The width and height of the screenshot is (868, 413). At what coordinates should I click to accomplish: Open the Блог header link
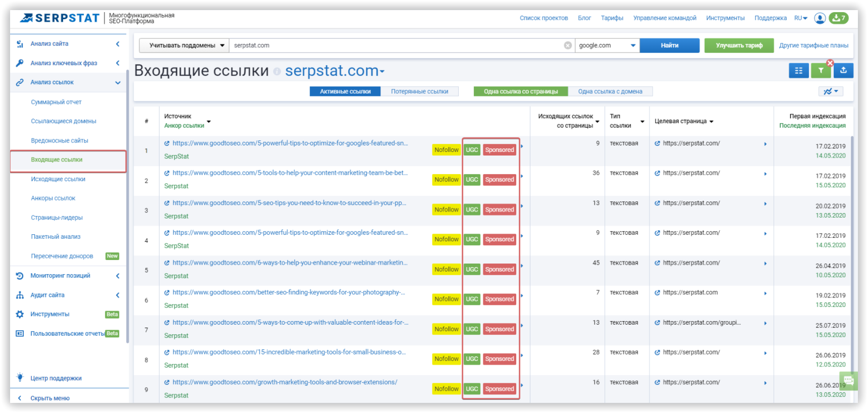point(584,18)
